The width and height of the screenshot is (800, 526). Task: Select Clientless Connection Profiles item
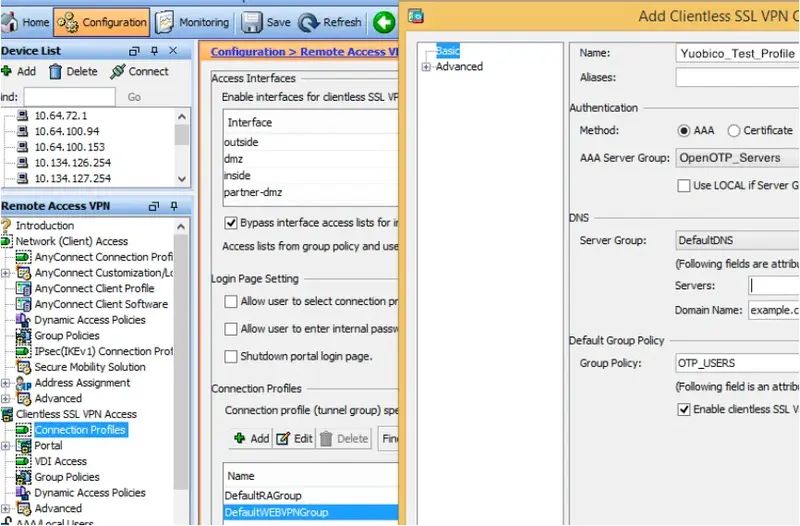(80, 430)
